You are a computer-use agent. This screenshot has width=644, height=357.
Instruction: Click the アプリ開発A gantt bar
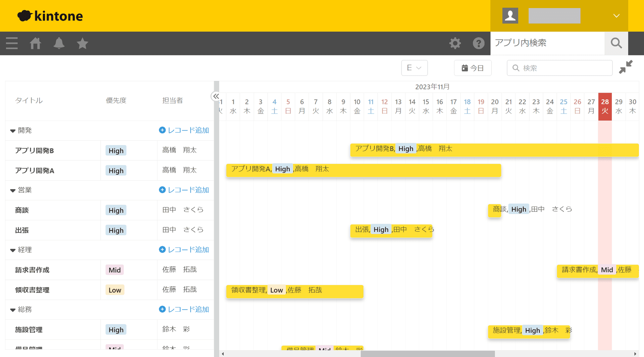tap(364, 170)
